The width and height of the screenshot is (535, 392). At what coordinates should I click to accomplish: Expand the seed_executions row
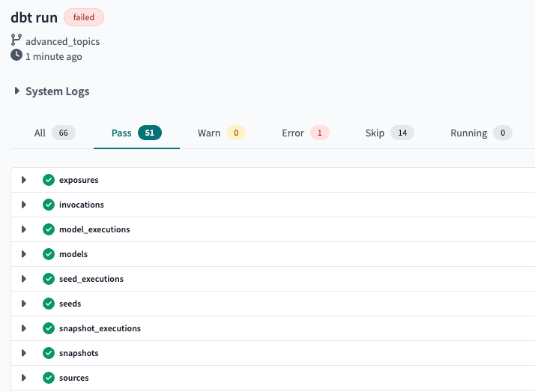coord(23,279)
